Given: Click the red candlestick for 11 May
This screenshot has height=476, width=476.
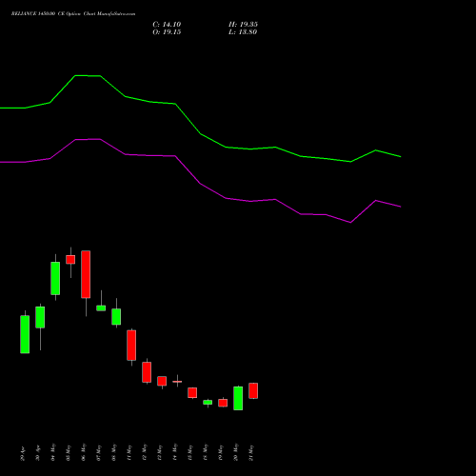Looking at the screenshot, I should pyautogui.click(x=131, y=346).
